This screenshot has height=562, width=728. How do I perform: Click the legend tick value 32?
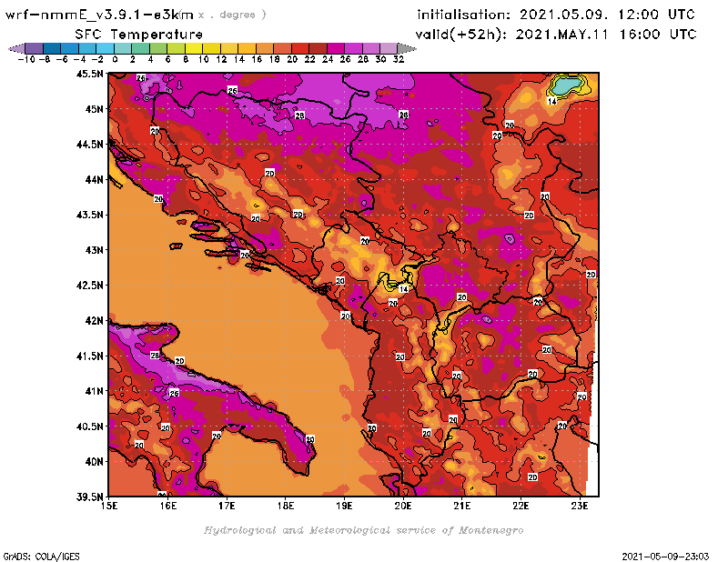pyautogui.click(x=399, y=59)
